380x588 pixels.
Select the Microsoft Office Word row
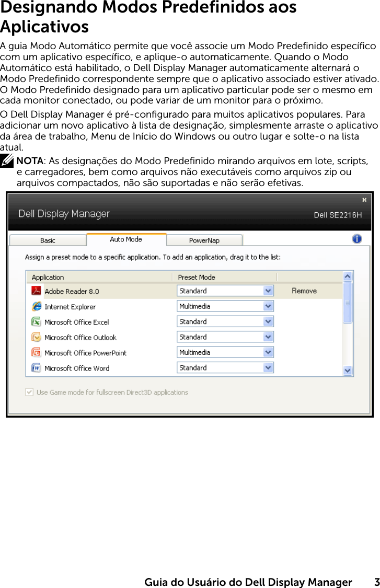tap(185, 368)
